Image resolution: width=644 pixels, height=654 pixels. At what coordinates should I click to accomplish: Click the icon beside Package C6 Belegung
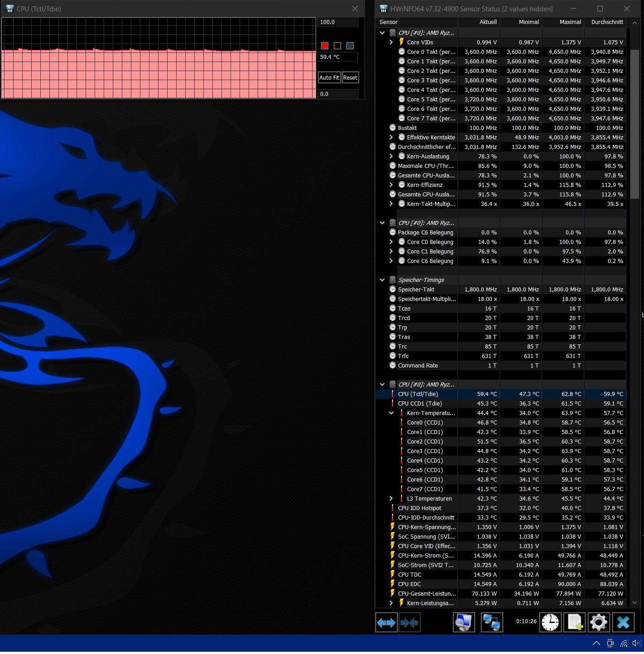point(393,232)
